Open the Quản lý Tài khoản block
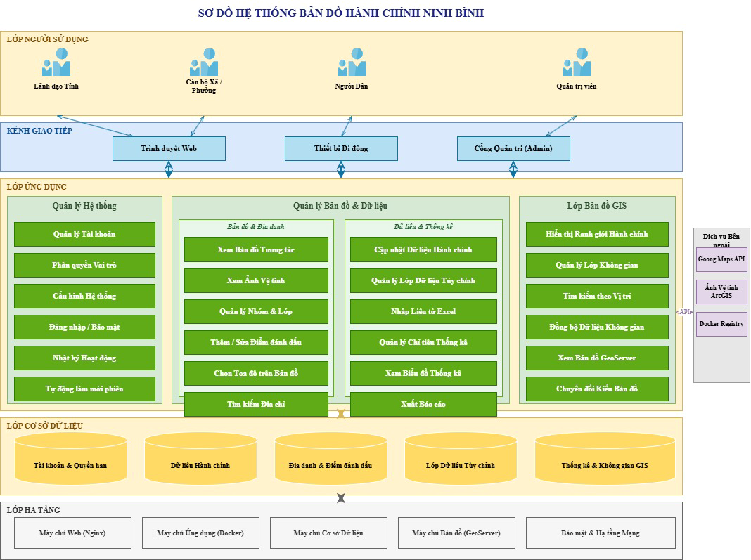751x560 pixels. (85, 234)
